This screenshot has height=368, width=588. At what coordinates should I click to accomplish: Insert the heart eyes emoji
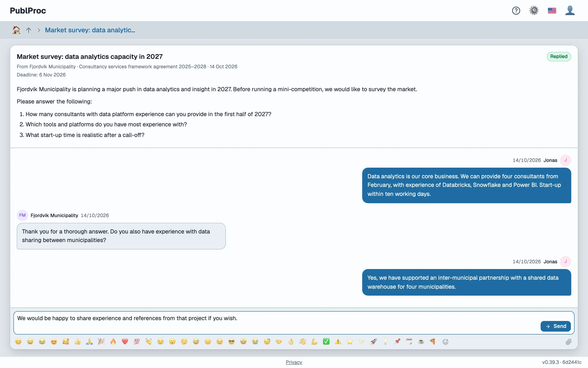[54, 342]
